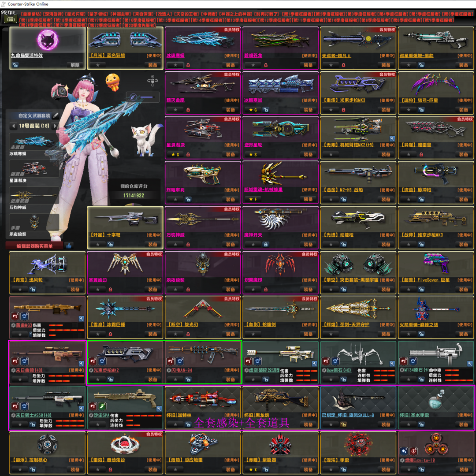This screenshot has height=476, width=476.
Task: Open wrench icon on 黄金MG3 card
Action: pyautogui.click(x=81, y=319)
